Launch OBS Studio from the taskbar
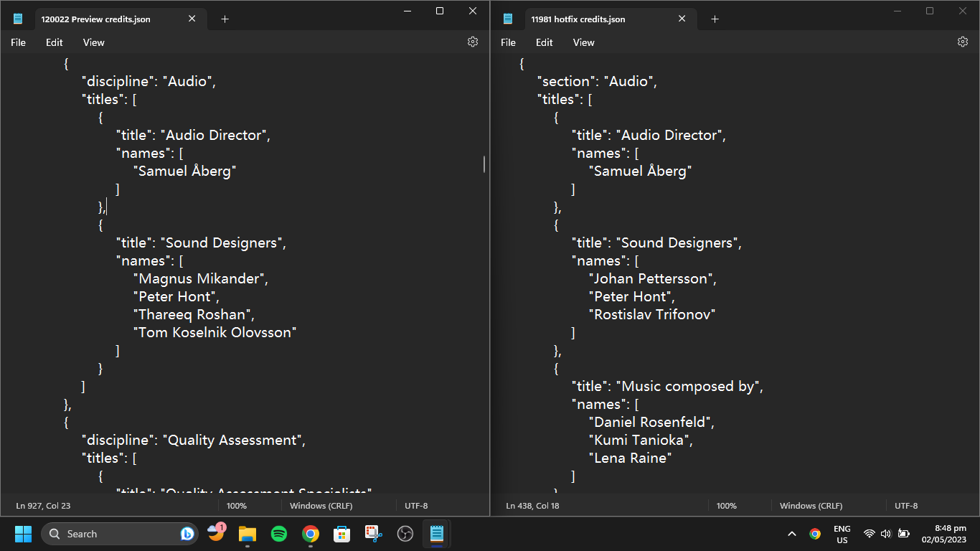This screenshot has width=980, height=551. [405, 534]
